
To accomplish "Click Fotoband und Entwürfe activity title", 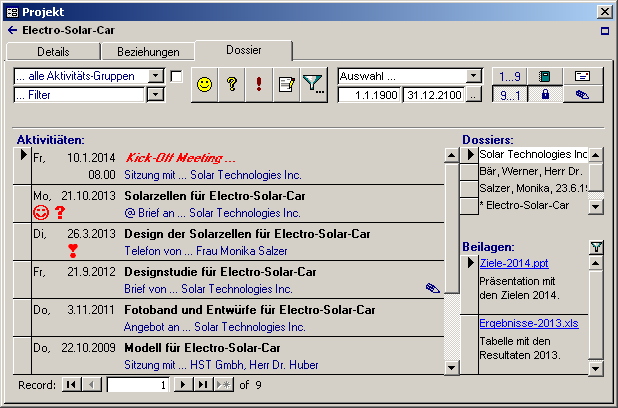I will tap(250, 310).
